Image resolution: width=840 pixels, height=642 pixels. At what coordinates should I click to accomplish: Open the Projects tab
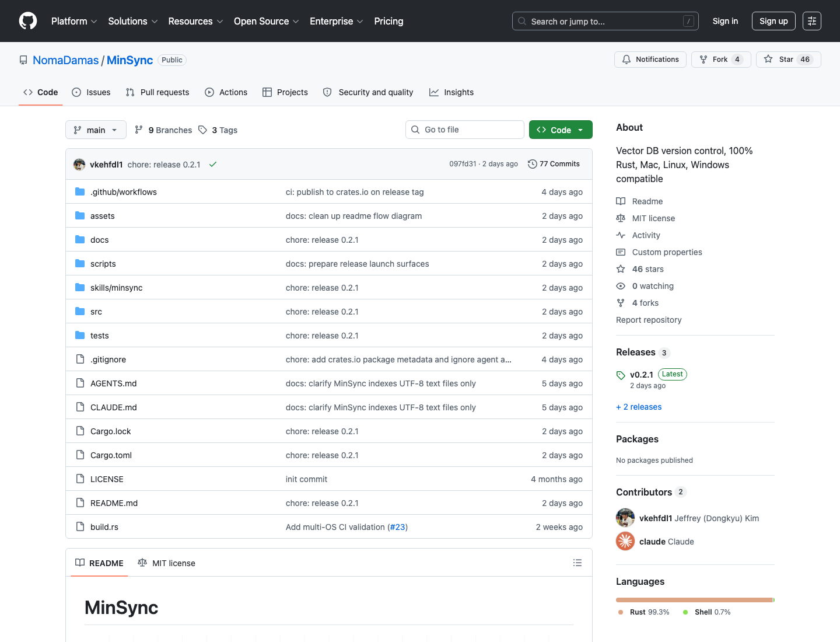285,92
